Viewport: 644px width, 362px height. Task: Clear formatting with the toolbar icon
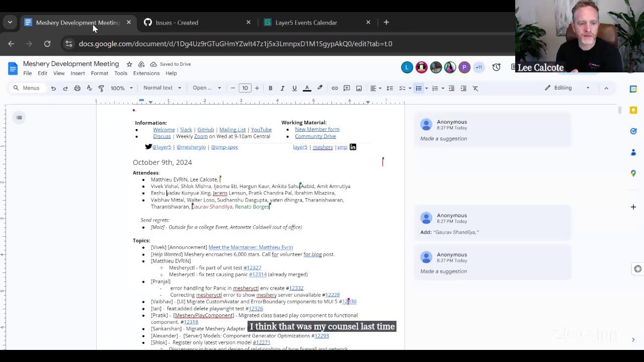click(x=475, y=88)
